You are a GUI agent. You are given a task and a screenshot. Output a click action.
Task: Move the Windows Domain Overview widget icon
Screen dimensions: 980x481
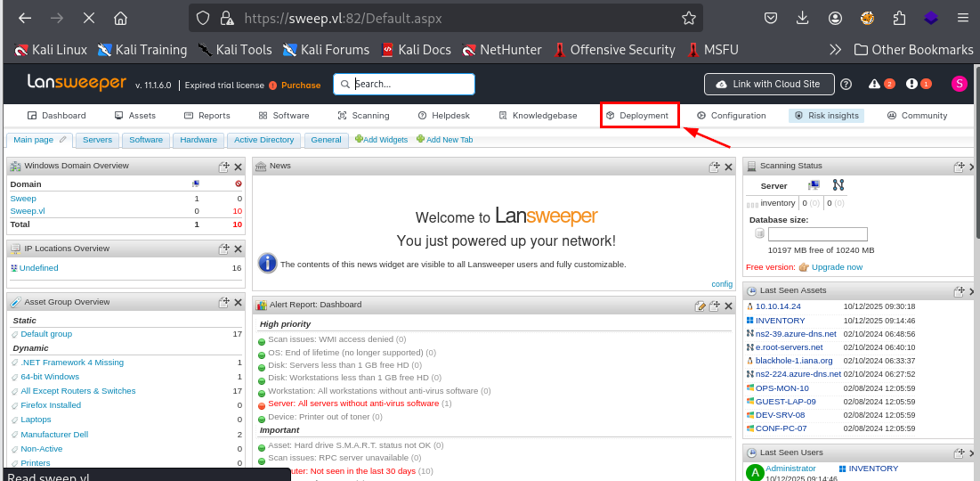[223, 167]
